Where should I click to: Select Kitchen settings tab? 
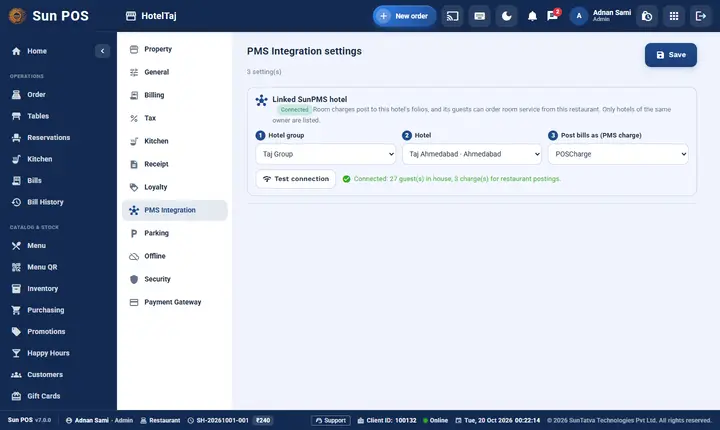[174, 141]
